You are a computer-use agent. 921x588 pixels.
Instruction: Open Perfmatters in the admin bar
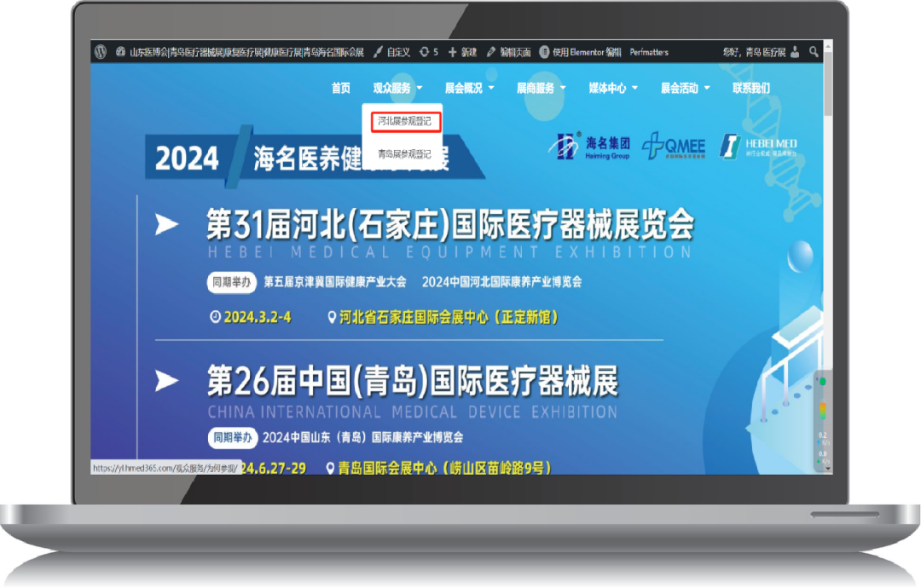tap(649, 52)
